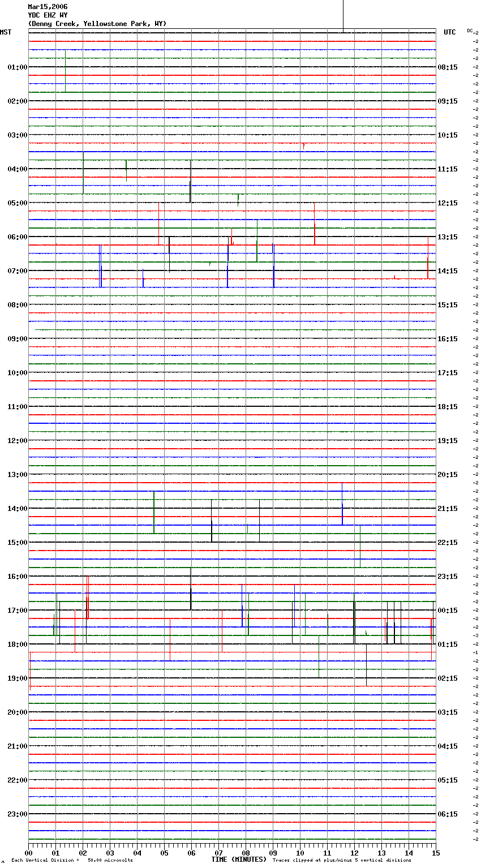Click minute tick label 09 on bottom axis
This screenshot has height=868, width=481.
pos(273,853)
